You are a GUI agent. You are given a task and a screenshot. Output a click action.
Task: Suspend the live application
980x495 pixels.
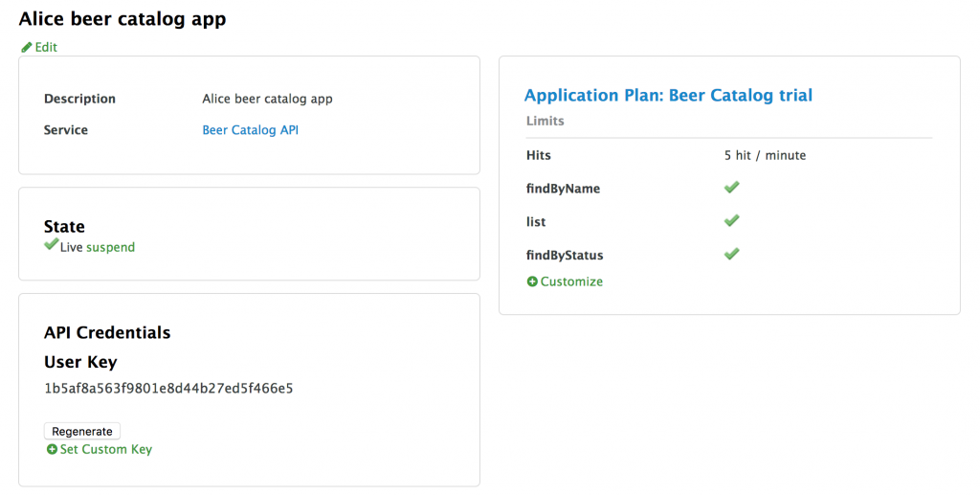111,247
